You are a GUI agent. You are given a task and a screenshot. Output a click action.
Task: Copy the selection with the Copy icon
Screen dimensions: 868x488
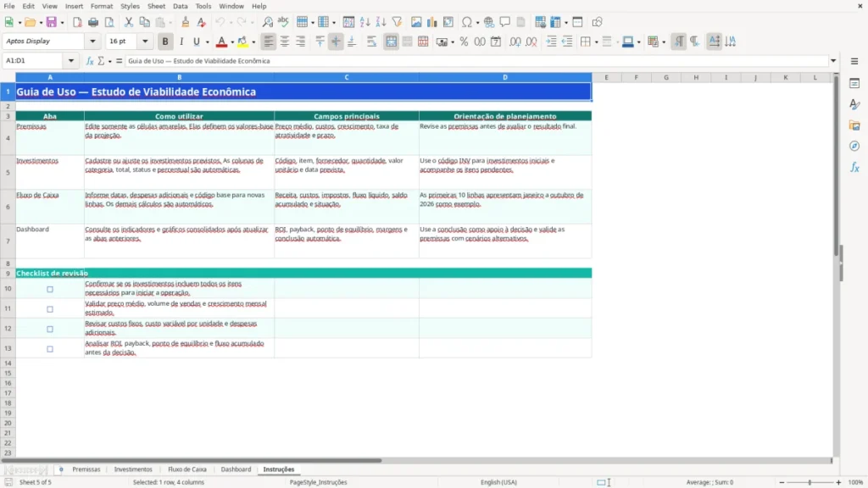[x=144, y=22]
